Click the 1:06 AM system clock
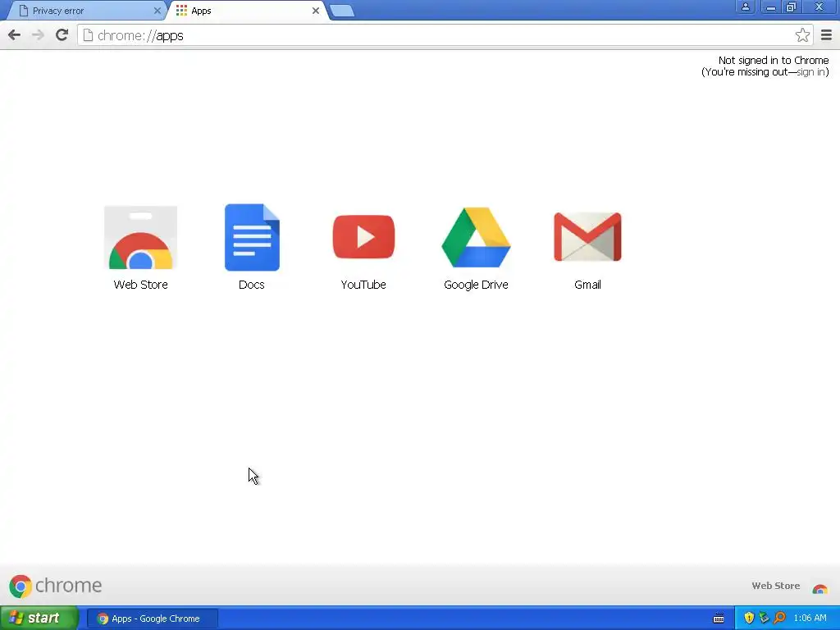 [x=810, y=619]
